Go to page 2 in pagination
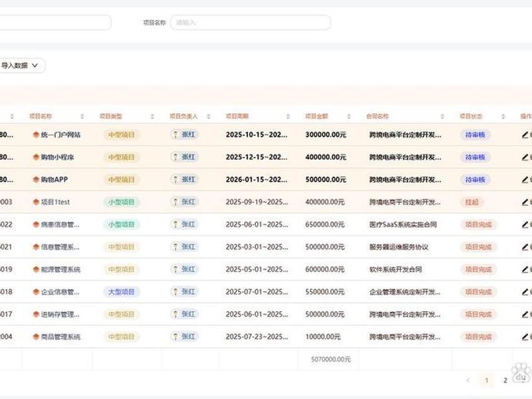This screenshot has height=399, width=532. (x=505, y=380)
